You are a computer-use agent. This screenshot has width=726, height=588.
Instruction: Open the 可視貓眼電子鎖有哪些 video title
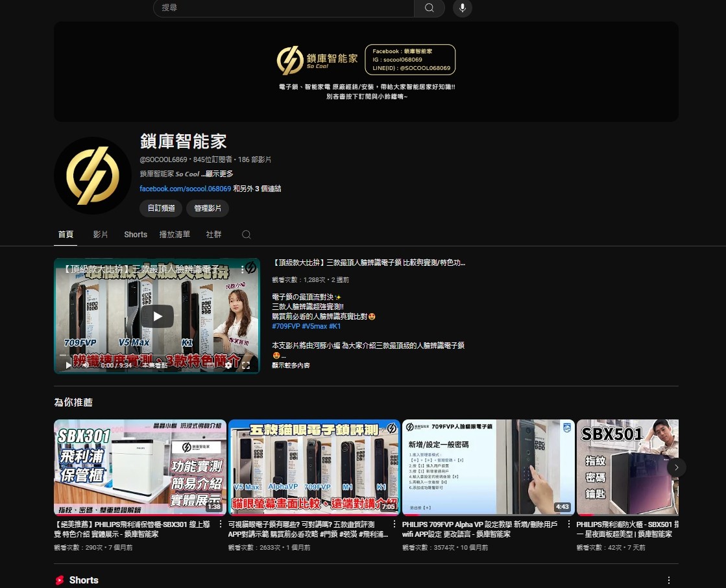[x=308, y=529]
